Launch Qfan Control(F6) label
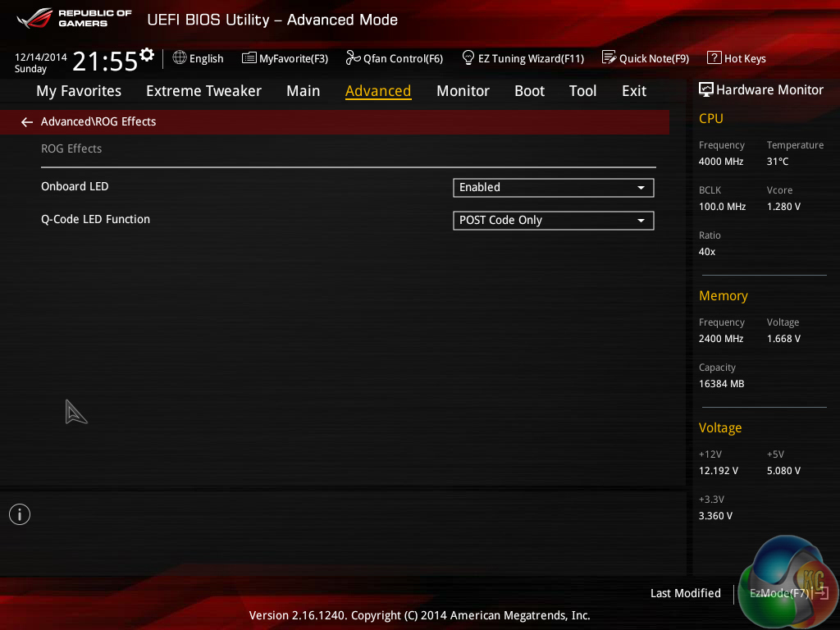Viewport: 840px width, 630px height. (403, 58)
